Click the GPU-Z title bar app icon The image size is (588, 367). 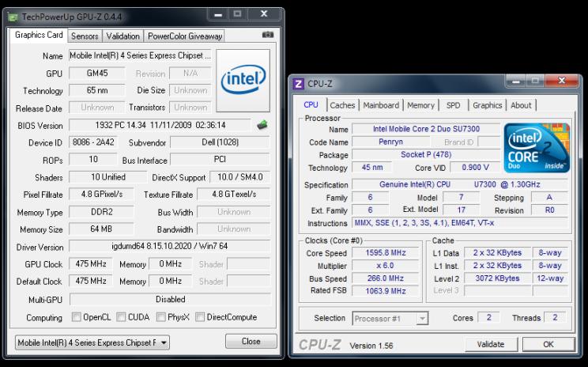(13, 16)
